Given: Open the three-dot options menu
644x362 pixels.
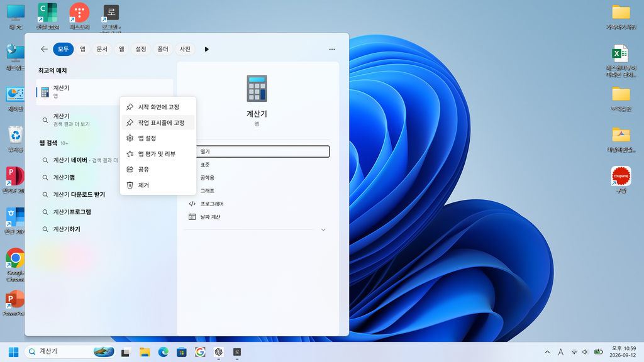Looking at the screenshot, I should point(332,49).
